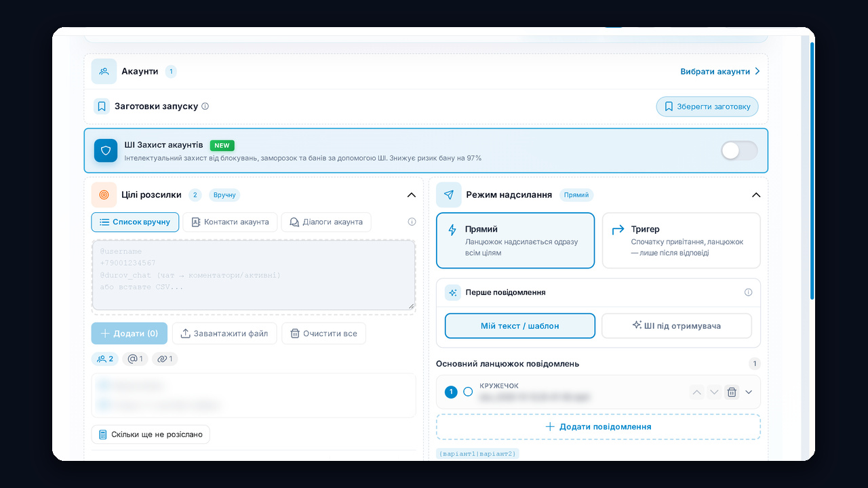Choose ШІ під отримувача option
The height and width of the screenshot is (488, 868).
(x=677, y=325)
